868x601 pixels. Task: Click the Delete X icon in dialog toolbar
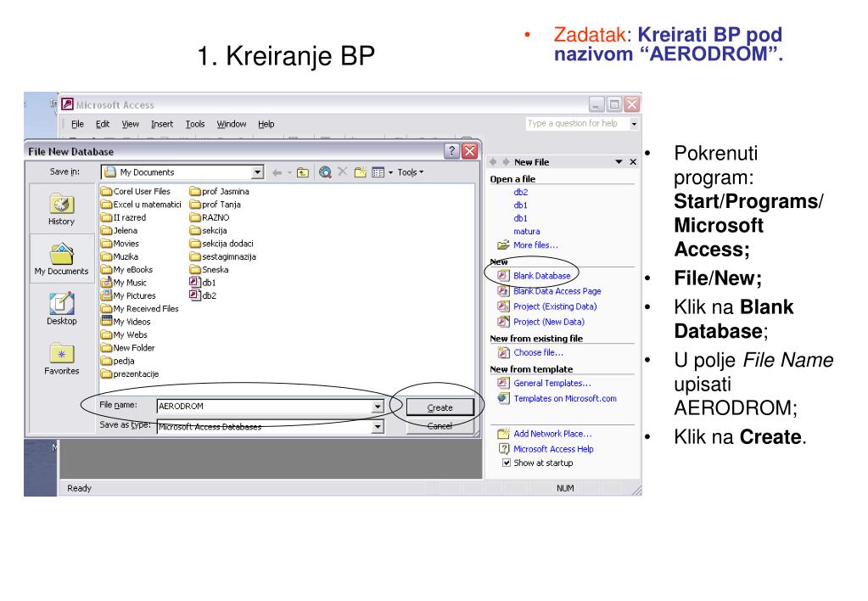(343, 171)
